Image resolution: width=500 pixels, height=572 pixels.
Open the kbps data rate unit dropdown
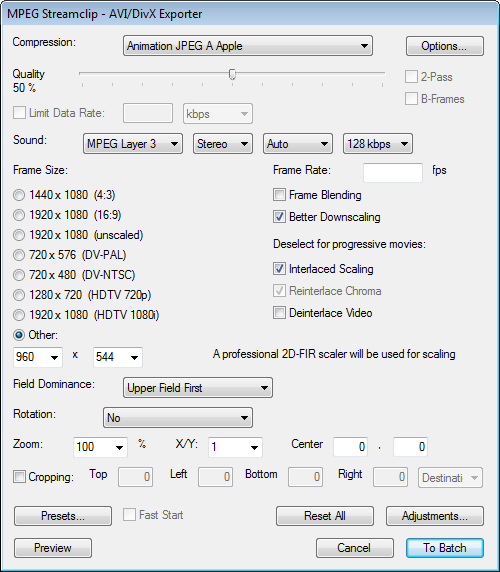point(218,114)
